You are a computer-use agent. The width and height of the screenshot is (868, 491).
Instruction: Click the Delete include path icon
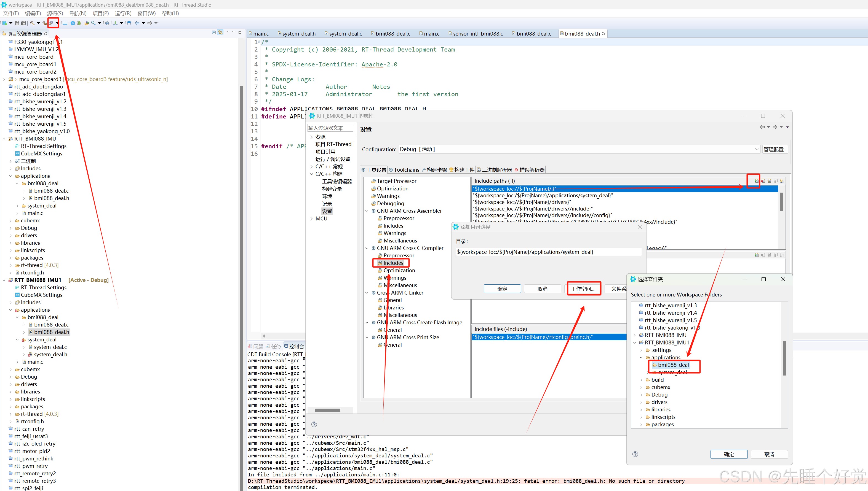tap(763, 181)
